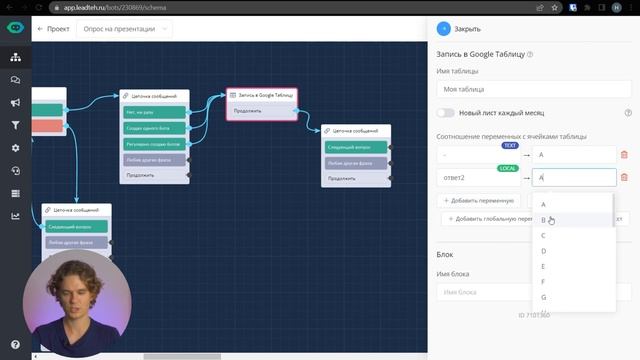This screenshot has width=640, height=360.
Task: Choose column C in dropdown list
Action: point(573,236)
